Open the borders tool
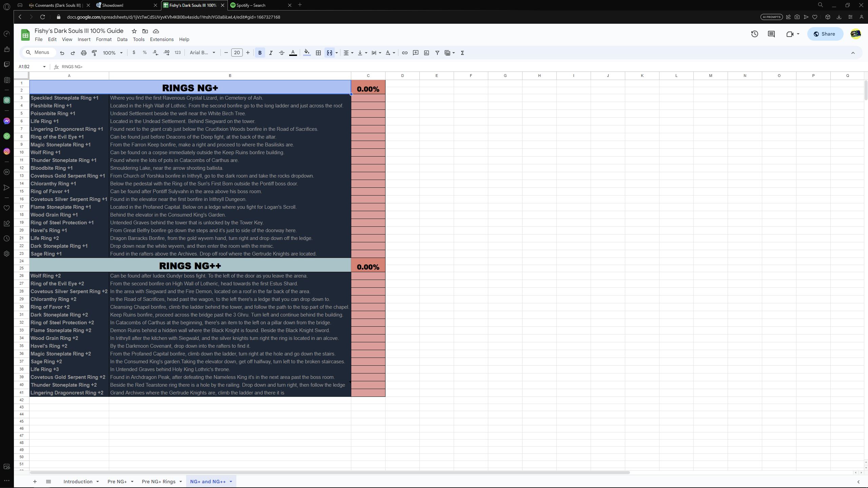The image size is (868, 488). click(318, 53)
